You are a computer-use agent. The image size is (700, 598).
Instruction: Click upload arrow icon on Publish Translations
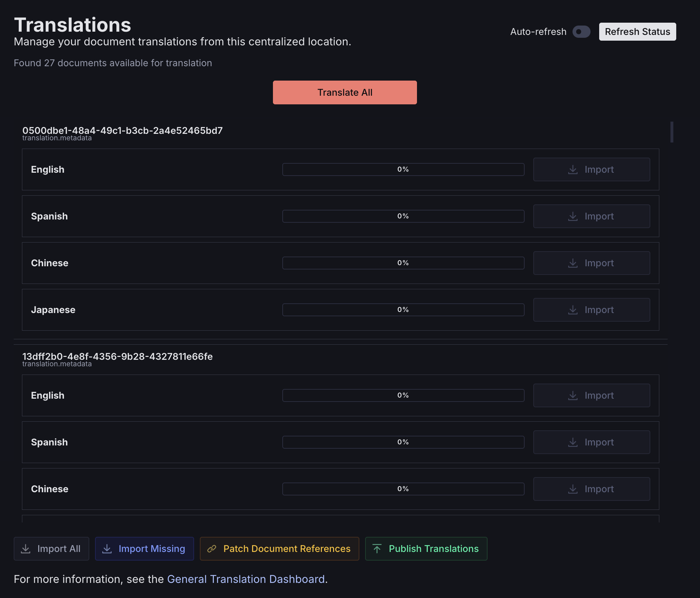[x=377, y=549]
